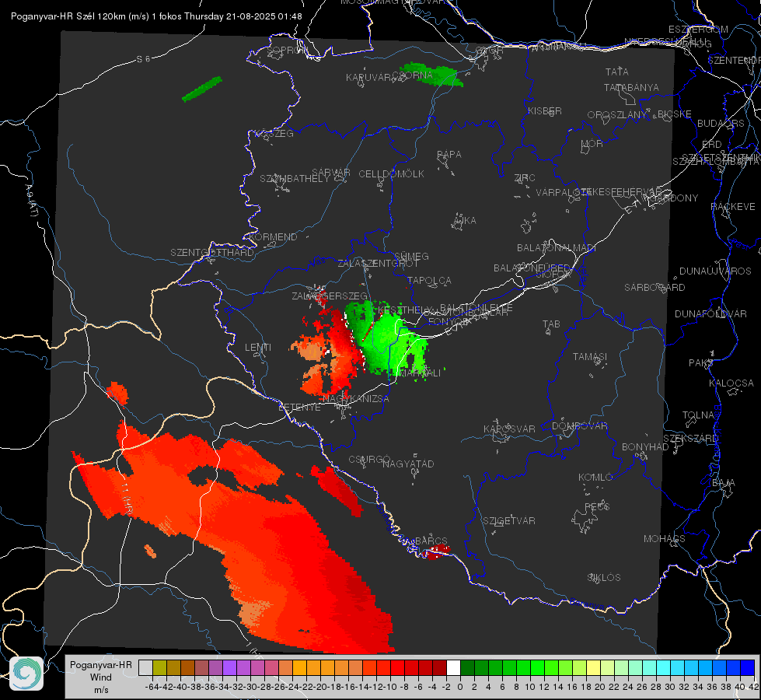The width and height of the screenshot is (761, 700).
Task: Click the DUNAÚJVAROS city label
Action: tap(715, 271)
